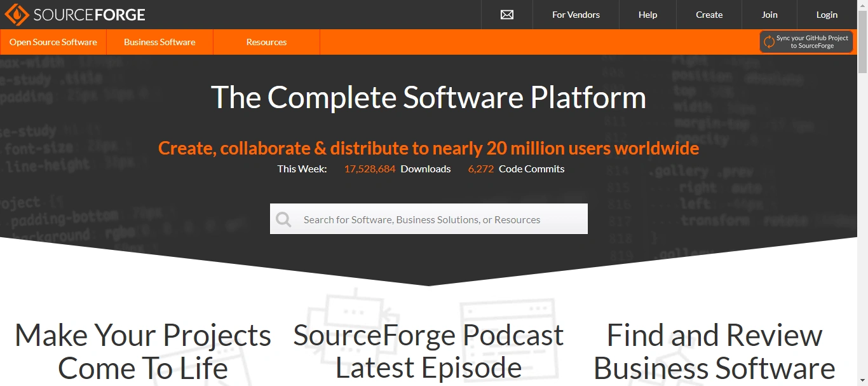This screenshot has width=868, height=386.
Task: Select the Open Source Software tab
Action: (x=53, y=42)
